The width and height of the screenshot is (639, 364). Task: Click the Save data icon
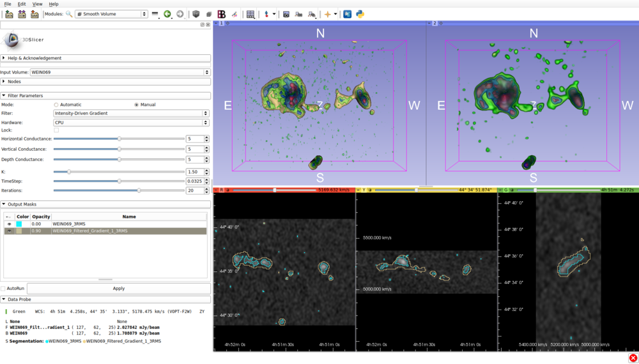(35, 14)
